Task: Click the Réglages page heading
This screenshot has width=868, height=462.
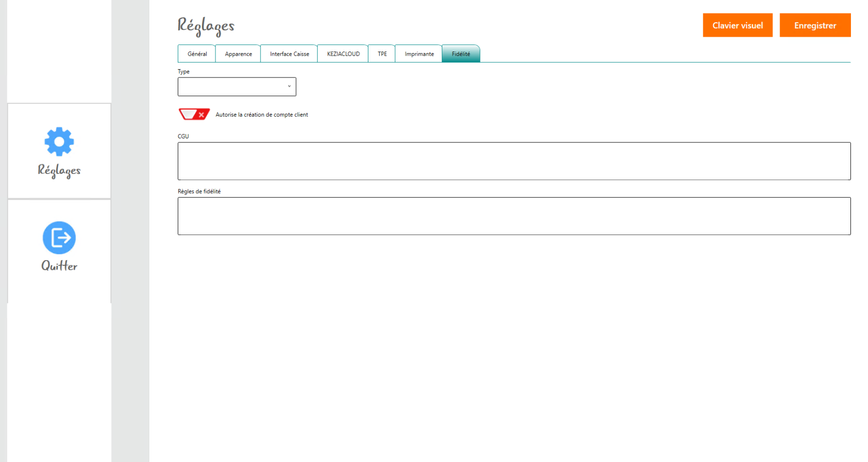Action: coord(206,25)
